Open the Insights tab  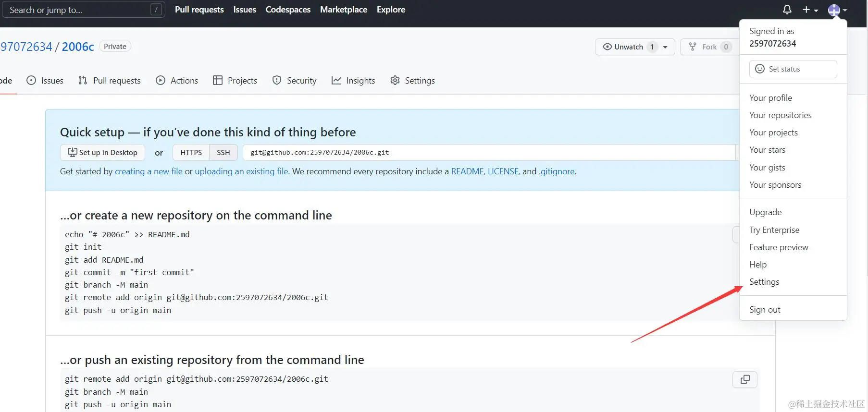tap(353, 81)
